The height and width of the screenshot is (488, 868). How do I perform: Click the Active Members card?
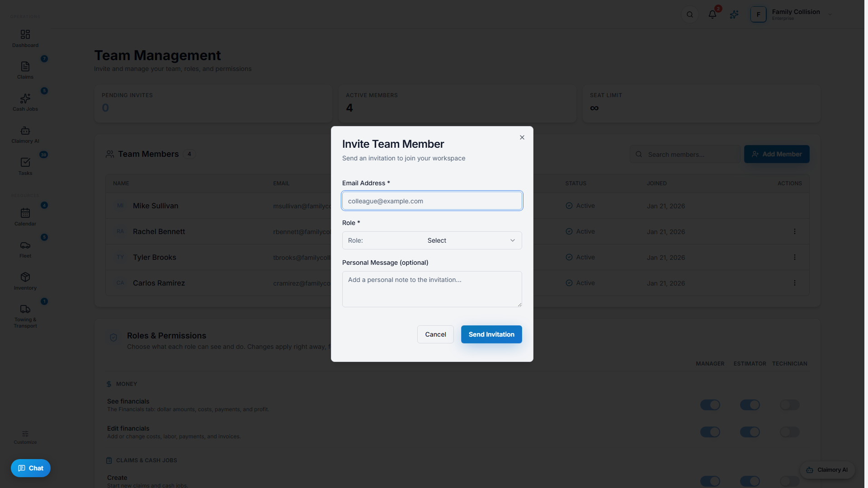click(x=458, y=103)
